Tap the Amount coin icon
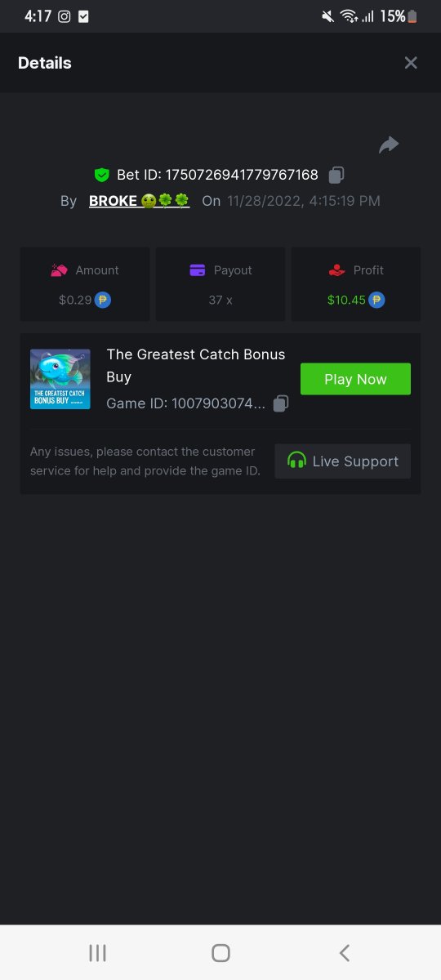This screenshot has width=441, height=980. pos(103,300)
